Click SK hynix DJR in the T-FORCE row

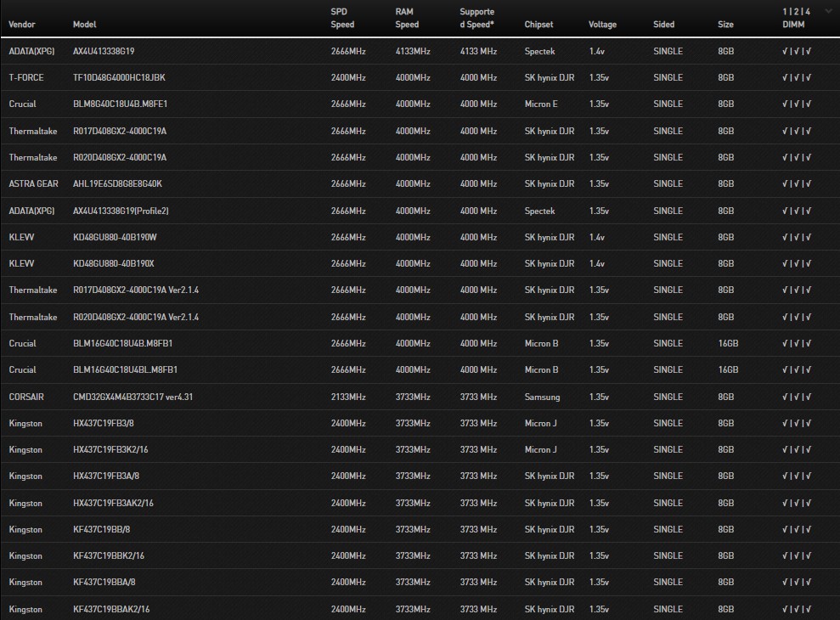point(550,77)
